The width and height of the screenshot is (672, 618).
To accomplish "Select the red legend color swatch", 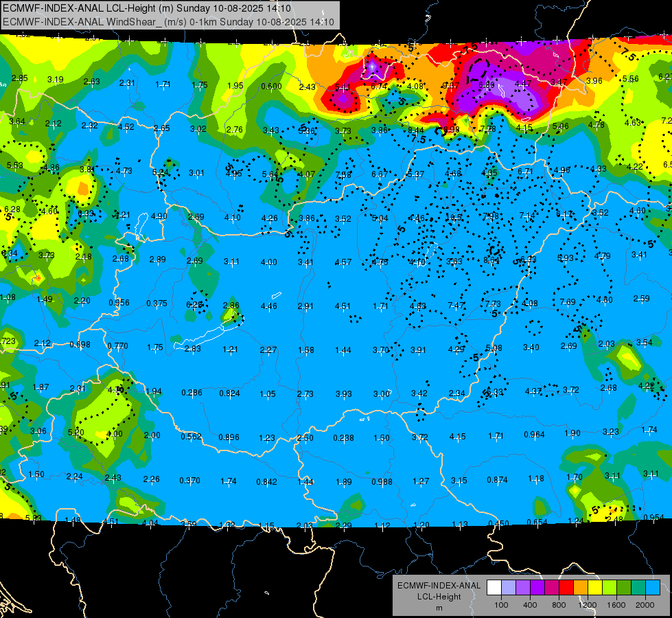I will pos(566,588).
